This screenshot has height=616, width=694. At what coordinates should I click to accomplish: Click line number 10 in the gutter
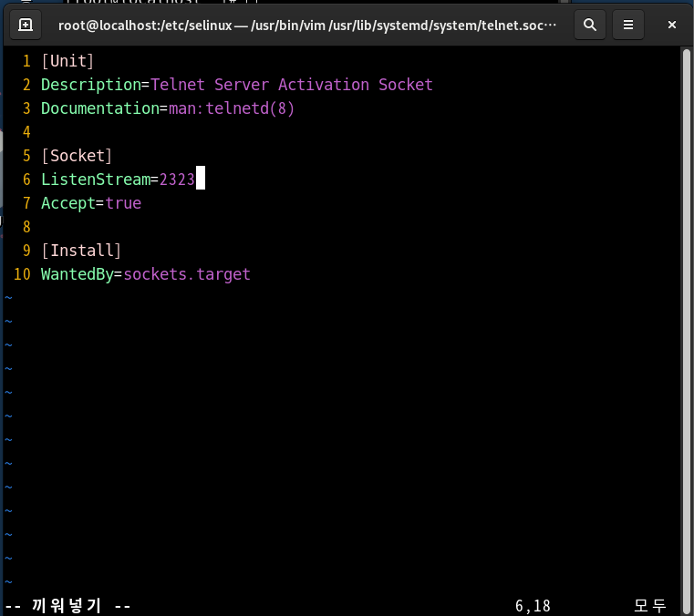pos(22,274)
